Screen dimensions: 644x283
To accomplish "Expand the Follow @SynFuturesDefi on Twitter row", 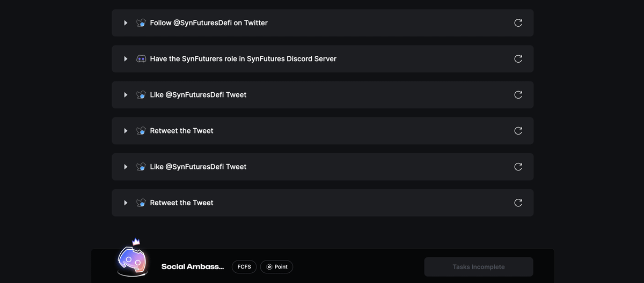I will (126, 23).
